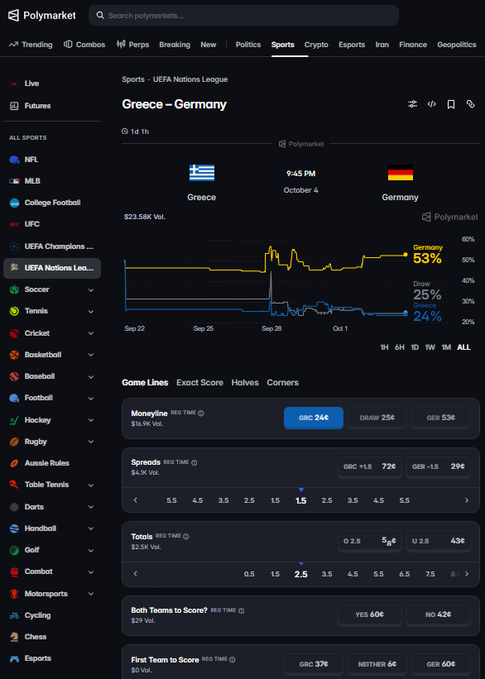Image resolution: width=485 pixels, height=679 pixels.
Task: Open the Trending tab
Action: click(30, 45)
